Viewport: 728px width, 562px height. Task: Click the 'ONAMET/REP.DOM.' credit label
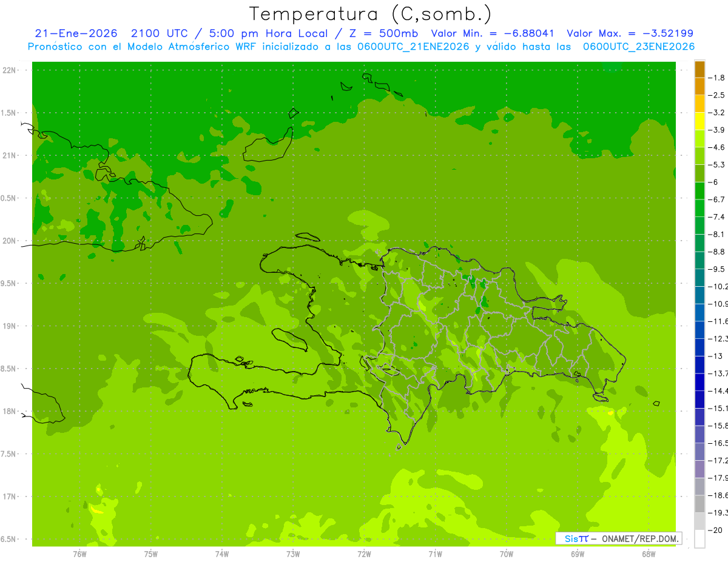[x=640, y=538]
